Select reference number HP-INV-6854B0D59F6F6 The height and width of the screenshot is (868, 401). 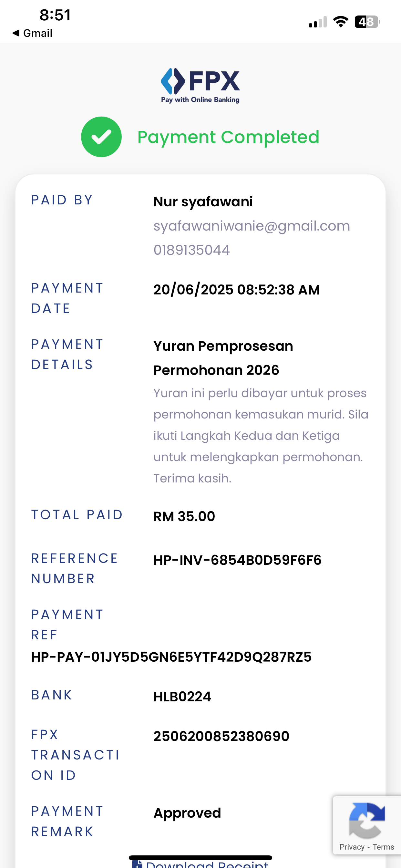[x=237, y=560]
